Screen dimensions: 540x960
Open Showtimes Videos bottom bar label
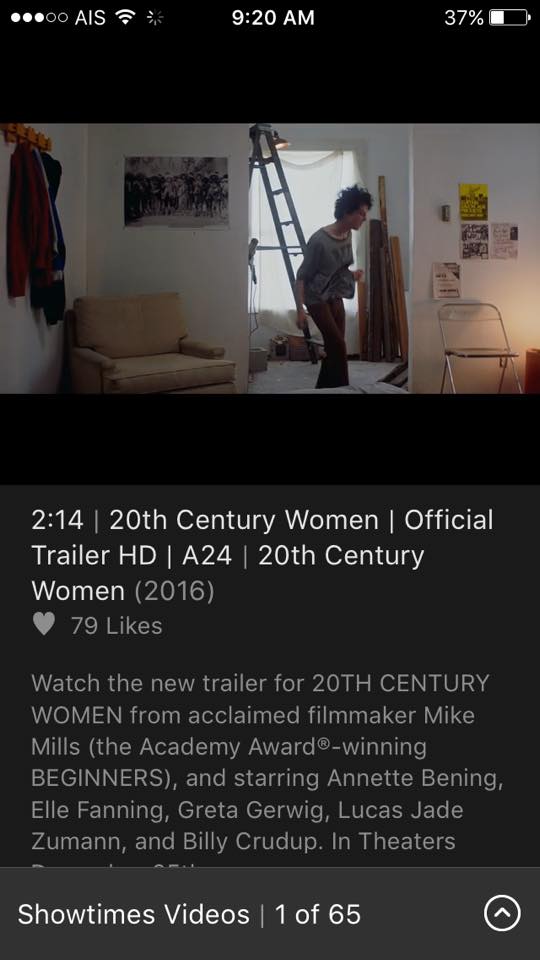click(x=133, y=915)
